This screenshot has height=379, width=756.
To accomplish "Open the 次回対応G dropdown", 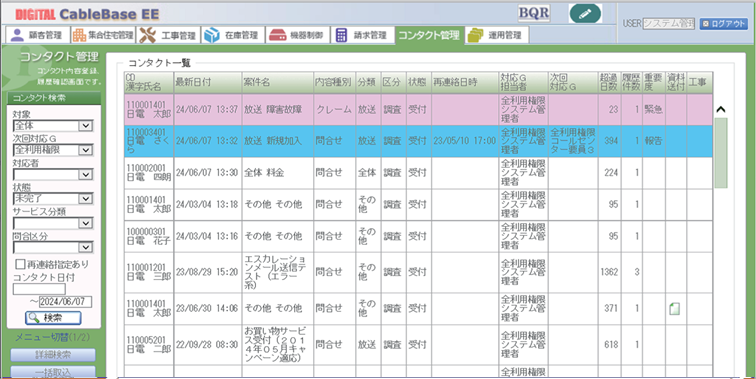I will pyautogui.click(x=53, y=150).
